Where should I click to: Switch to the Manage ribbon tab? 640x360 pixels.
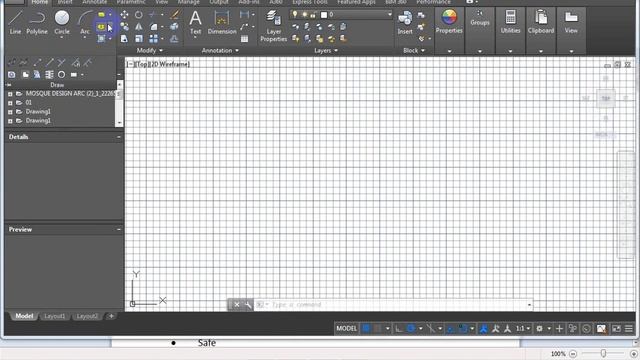(x=188, y=2)
